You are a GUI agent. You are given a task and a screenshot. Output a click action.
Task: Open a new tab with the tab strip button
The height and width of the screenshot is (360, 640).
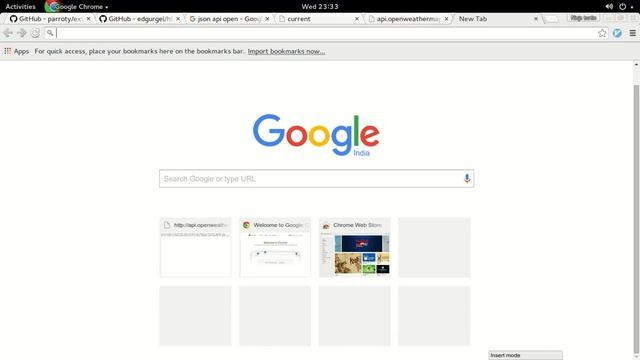click(x=551, y=19)
